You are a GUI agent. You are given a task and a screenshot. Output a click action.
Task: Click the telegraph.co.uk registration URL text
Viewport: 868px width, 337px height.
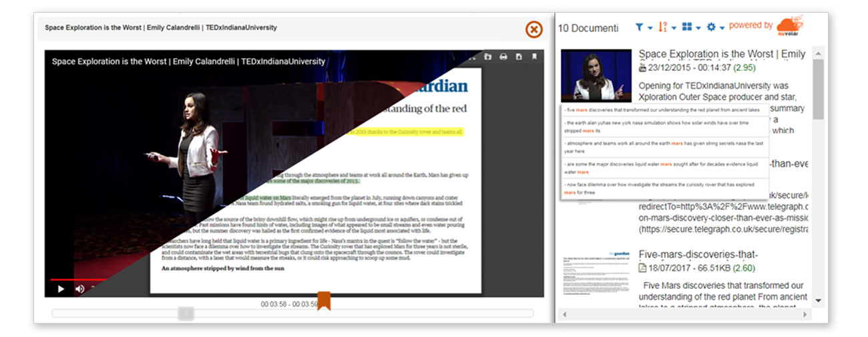pyautogui.click(x=724, y=229)
